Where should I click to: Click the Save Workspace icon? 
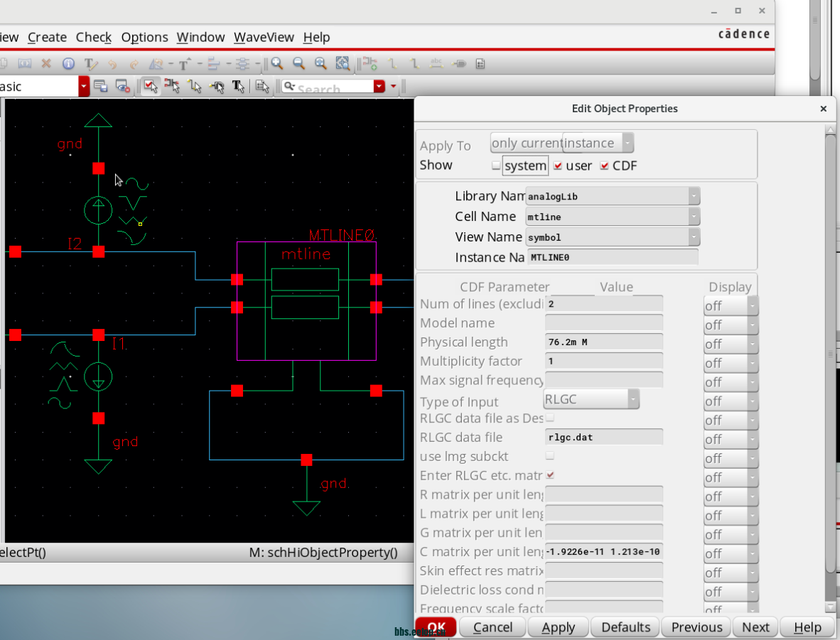coord(100,86)
